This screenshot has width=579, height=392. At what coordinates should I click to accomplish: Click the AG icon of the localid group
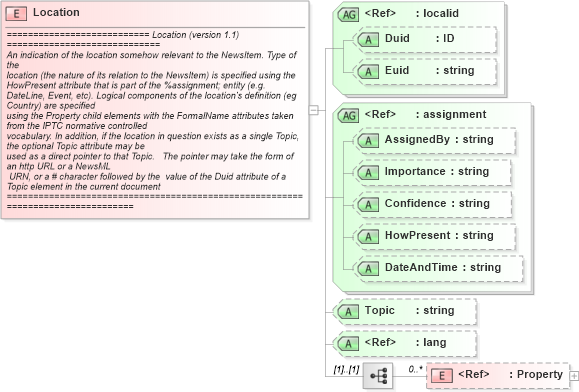[349, 15]
